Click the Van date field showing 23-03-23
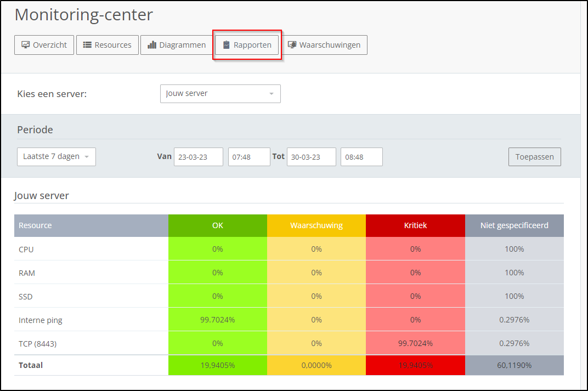588x391 pixels. point(198,156)
